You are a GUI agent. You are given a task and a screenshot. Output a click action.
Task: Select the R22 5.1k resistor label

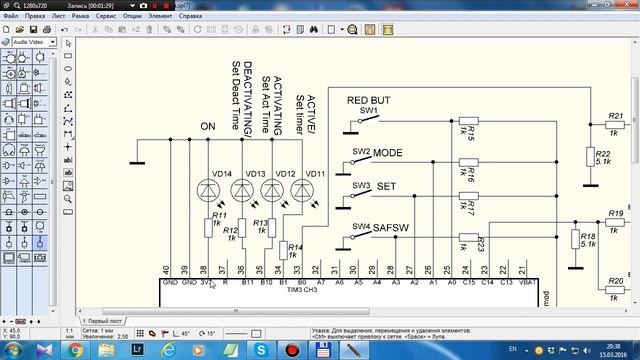coord(603,157)
